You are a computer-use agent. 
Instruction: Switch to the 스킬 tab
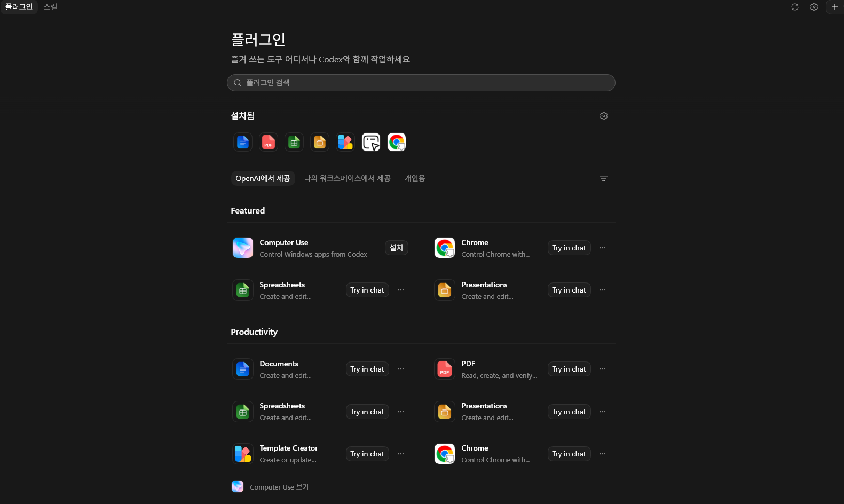coord(50,7)
